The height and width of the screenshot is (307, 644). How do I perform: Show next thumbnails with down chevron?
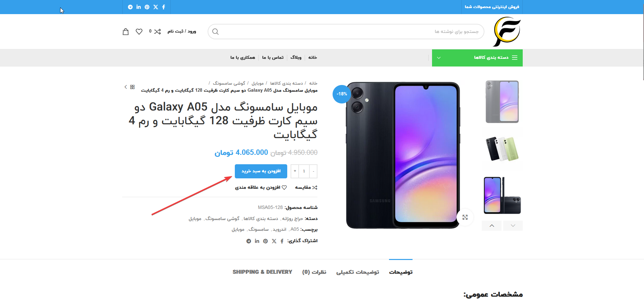coord(513,226)
